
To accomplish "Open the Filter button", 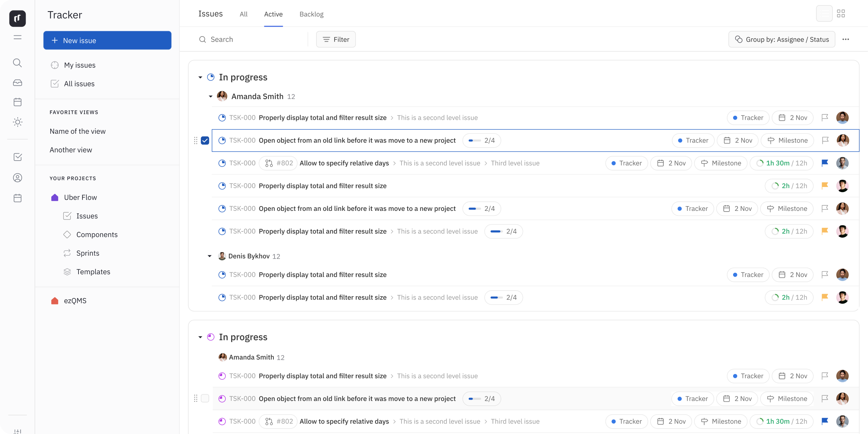I will tap(336, 39).
